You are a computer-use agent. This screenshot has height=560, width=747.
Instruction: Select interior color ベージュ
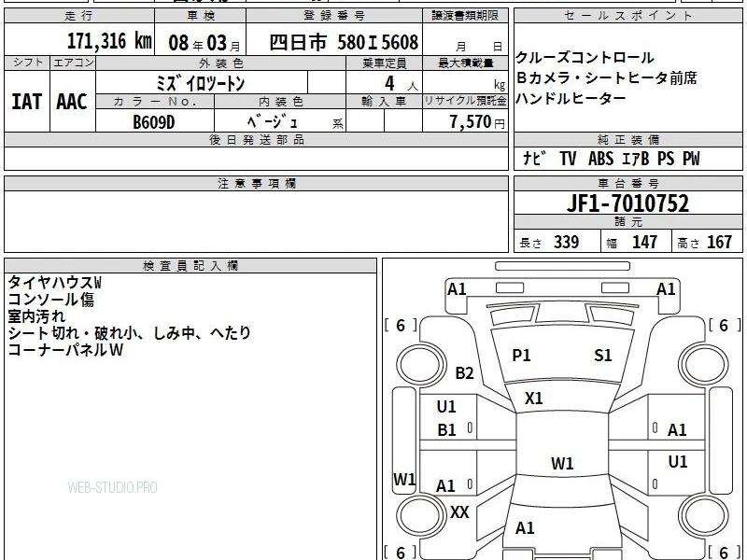click(x=272, y=122)
